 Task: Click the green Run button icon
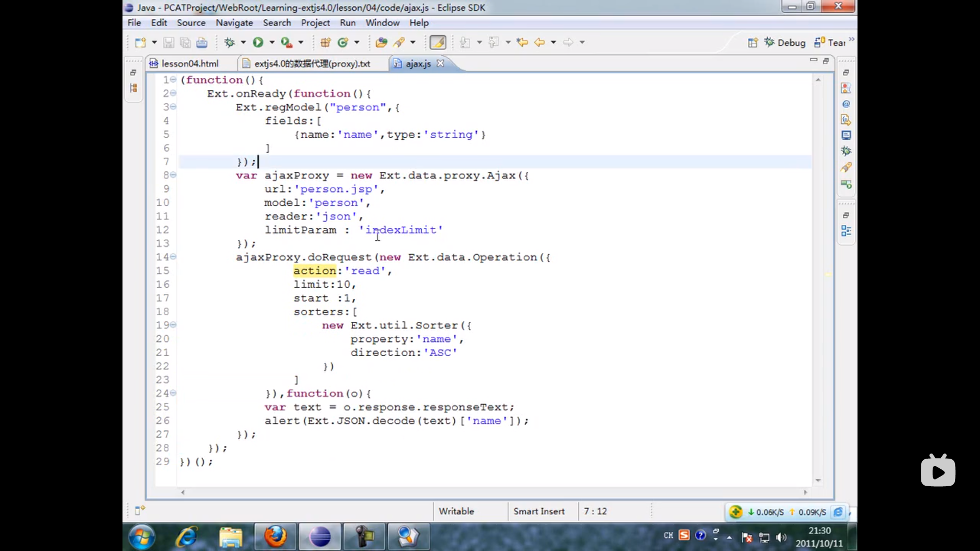pos(258,43)
